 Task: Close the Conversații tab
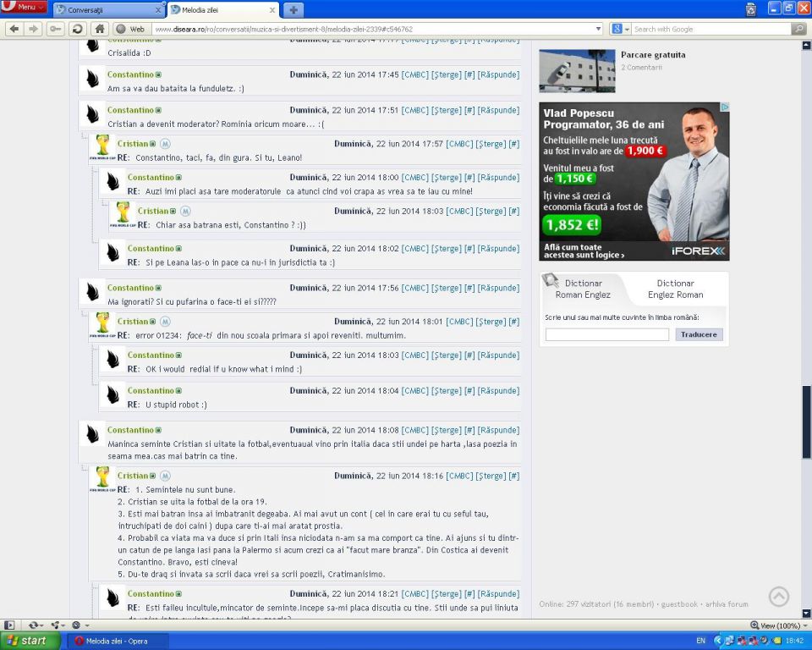(x=158, y=10)
